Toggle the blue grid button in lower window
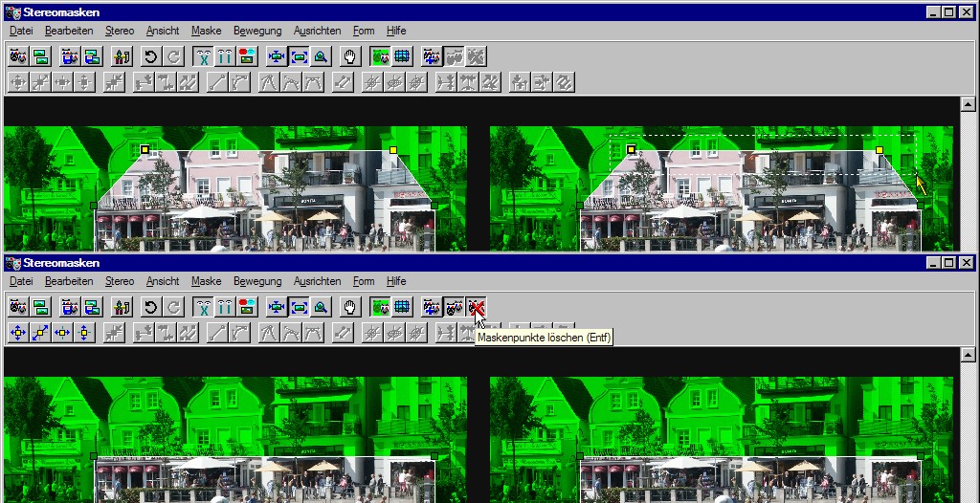The height and width of the screenshot is (503, 980). pyautogui.click(x=402, y=307)
